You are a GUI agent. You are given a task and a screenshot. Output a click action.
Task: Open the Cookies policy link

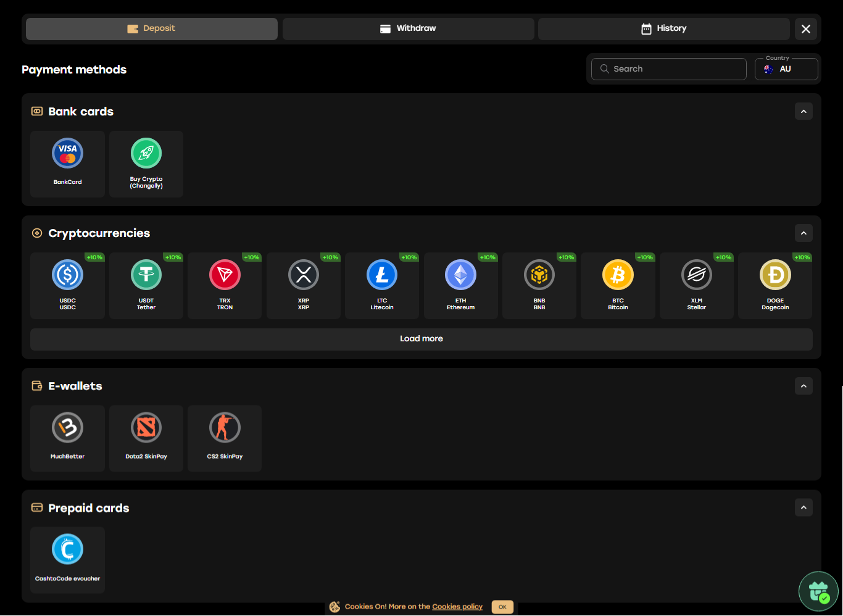457,607
